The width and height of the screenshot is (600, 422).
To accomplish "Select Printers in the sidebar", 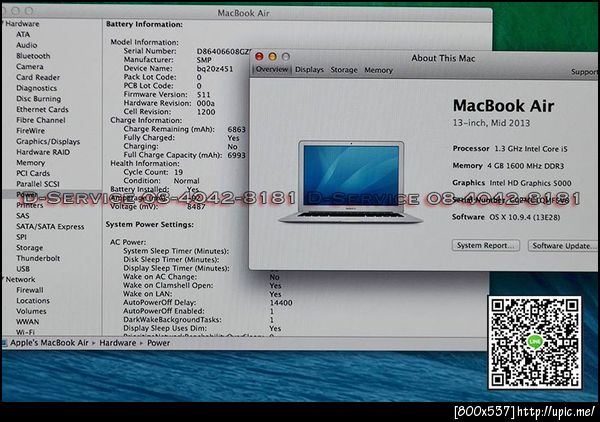I will 29,205.
